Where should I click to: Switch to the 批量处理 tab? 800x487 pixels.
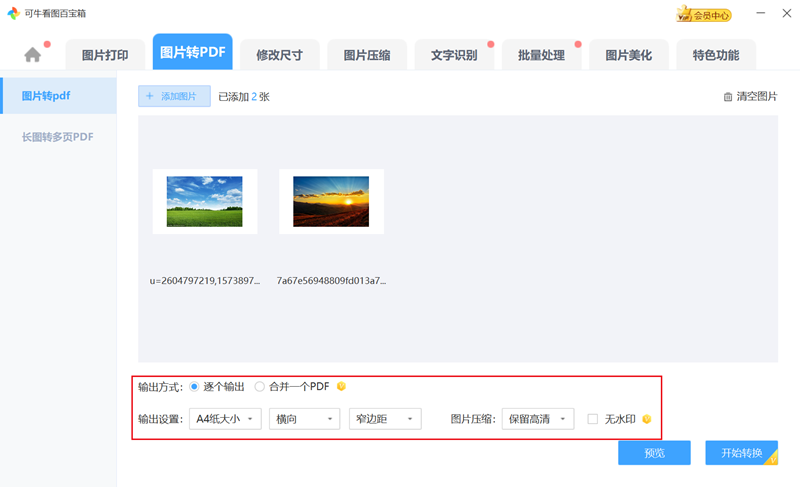(x=541, y=55)
